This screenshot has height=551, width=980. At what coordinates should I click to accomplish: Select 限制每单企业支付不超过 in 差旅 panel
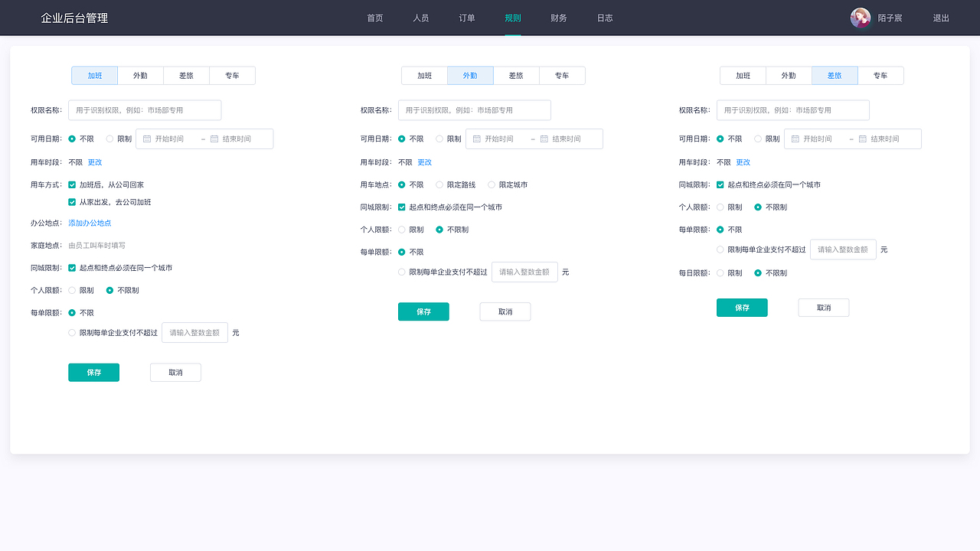719,249
